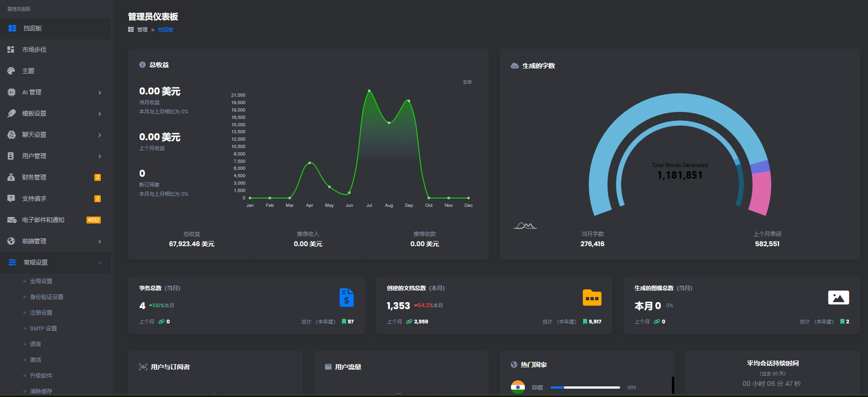Go to 全局设置 under general settings
The image size is (868, 397).
coord(41,281)
